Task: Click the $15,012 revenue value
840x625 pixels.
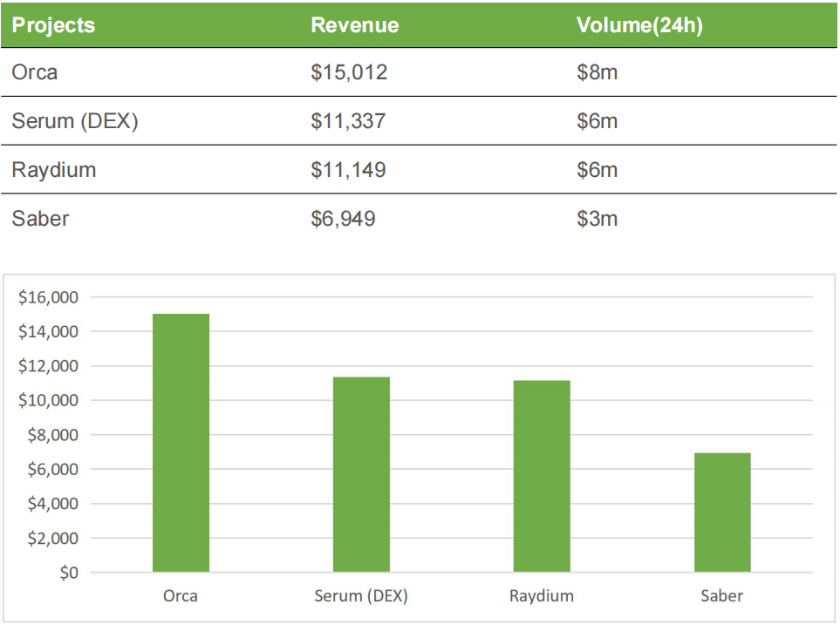Action: [x=349, y=72]
